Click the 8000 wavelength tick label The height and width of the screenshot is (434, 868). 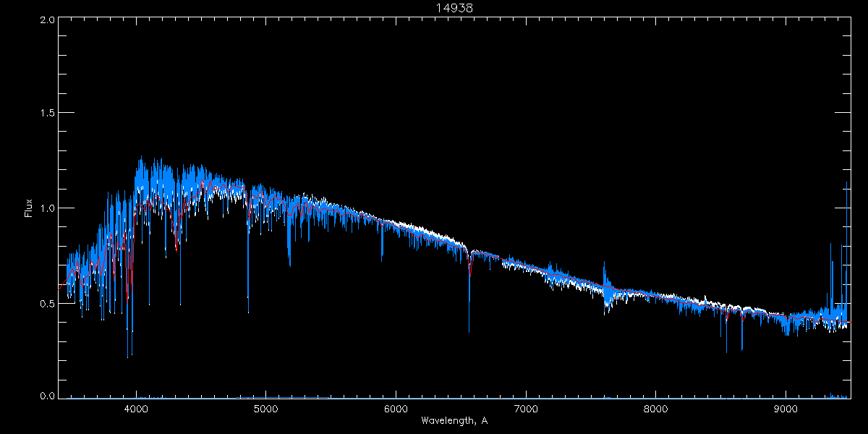point(656,409)
